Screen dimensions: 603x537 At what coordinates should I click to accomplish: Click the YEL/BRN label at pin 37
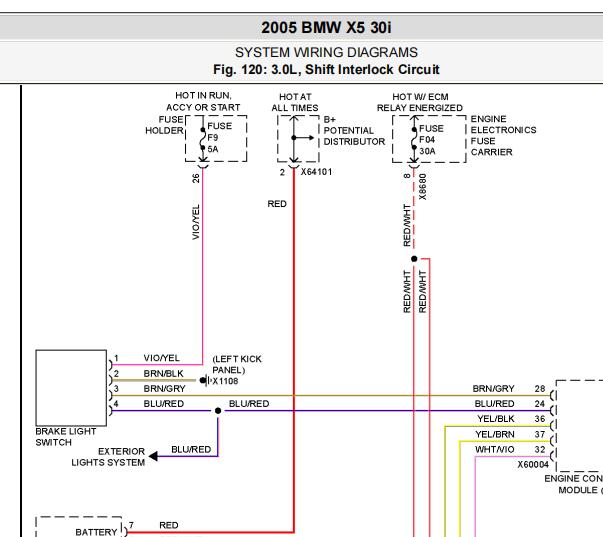pyautogui.click(x=495, y=434)
